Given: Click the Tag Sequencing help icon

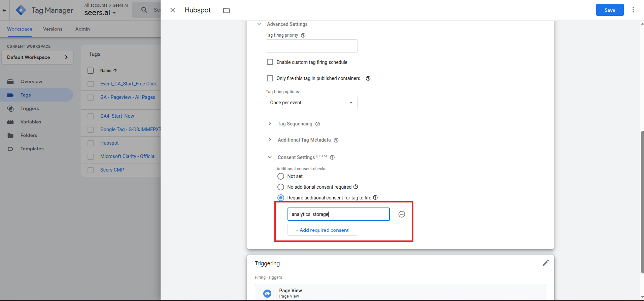Looking at the screenshot, I should [x=317, y=124].
